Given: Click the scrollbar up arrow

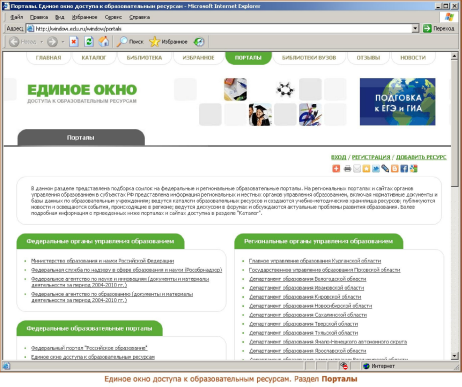Looking at the screenshot, I should click(x=454, y=56).
